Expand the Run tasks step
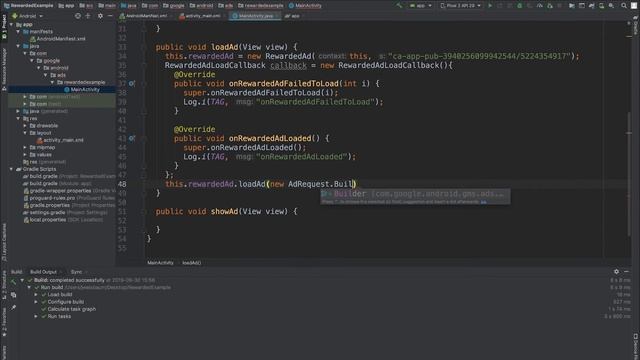The width and height of the screenshot is (640, 360). click(x=36, y=316)
